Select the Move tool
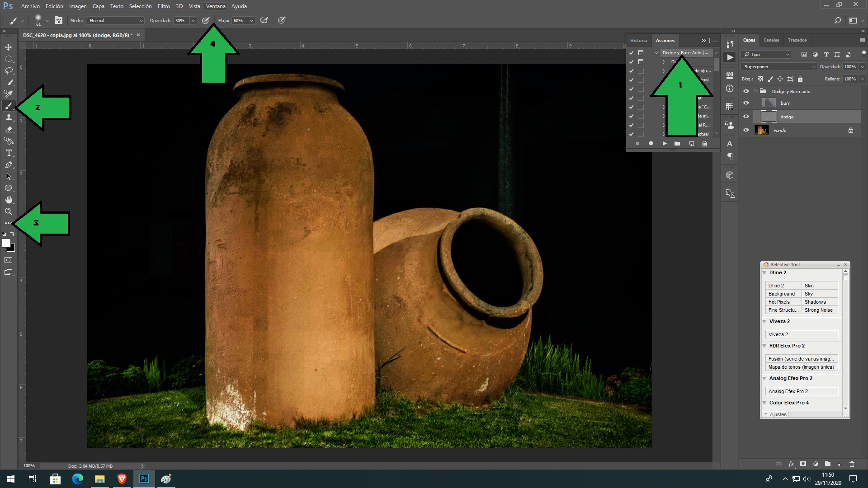This screenshot has width=868, height=488. [x=9, y=47]
